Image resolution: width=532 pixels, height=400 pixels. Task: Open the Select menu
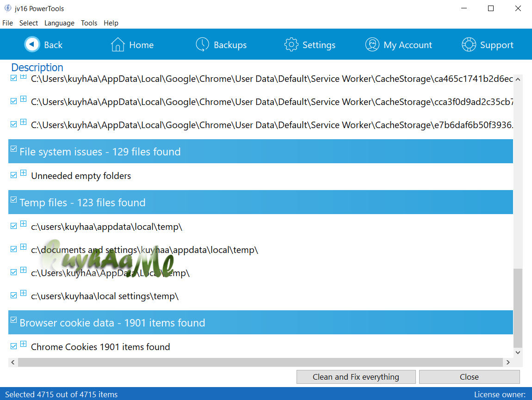point(29,23)
